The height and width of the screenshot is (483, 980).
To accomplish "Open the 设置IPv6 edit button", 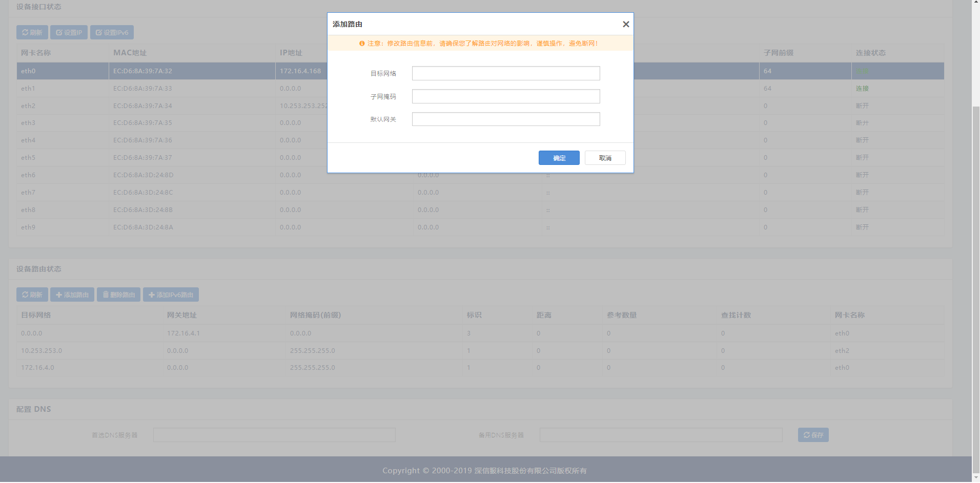I will [x=112, y=32].
